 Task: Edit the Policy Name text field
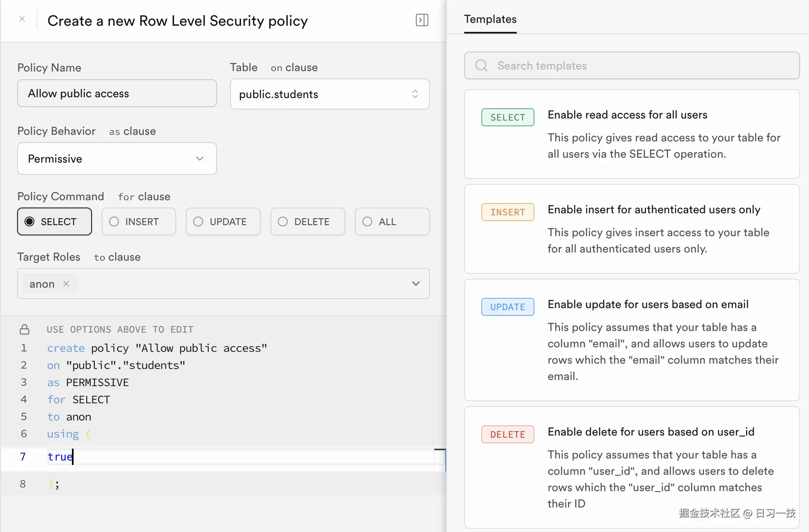click(117, 94)
